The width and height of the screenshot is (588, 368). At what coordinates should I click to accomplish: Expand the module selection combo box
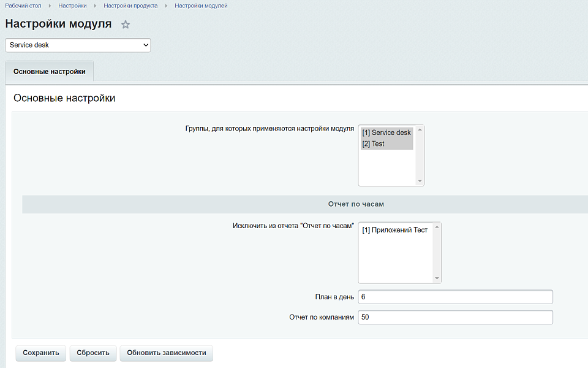click(x=77, y=45)
